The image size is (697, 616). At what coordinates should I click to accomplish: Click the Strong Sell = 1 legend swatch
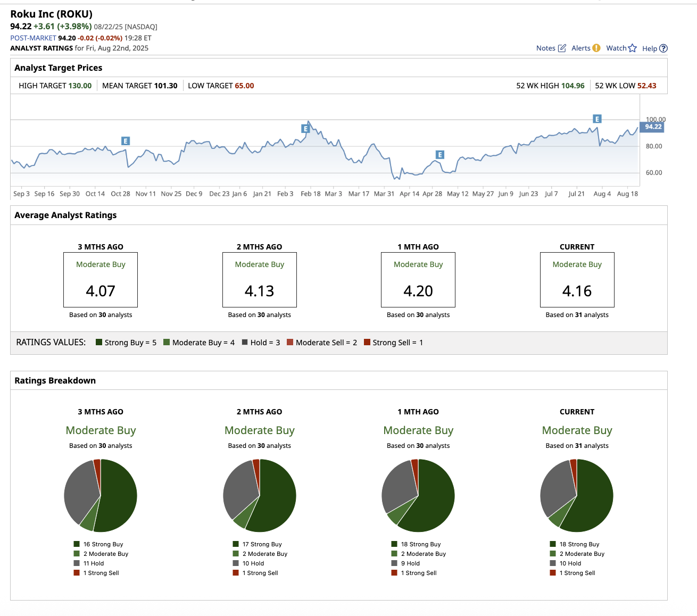pyautogui.click(x=367, y=342)
